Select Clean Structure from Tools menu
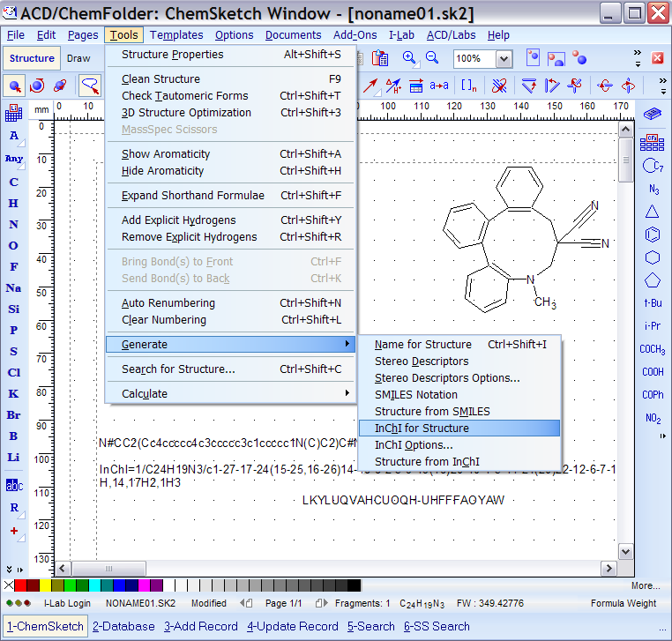The width and height of the screenshot is (672, 641). click(x=230, y=78)
